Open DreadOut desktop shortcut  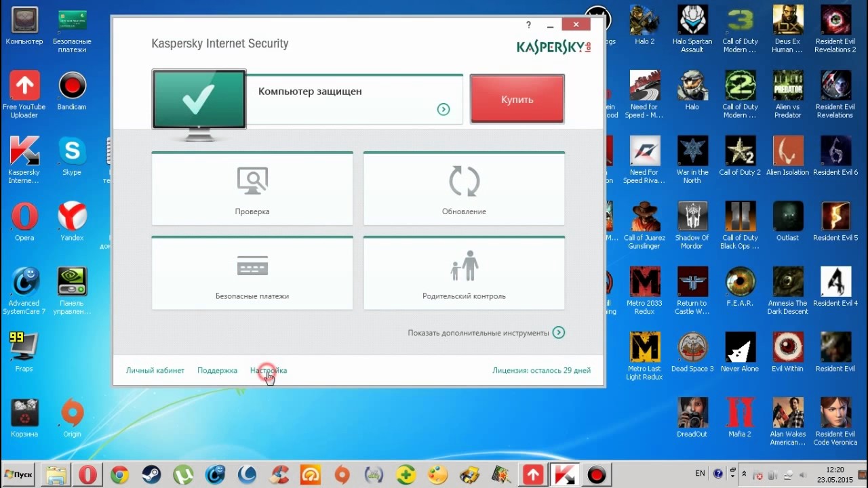point(692,418)
